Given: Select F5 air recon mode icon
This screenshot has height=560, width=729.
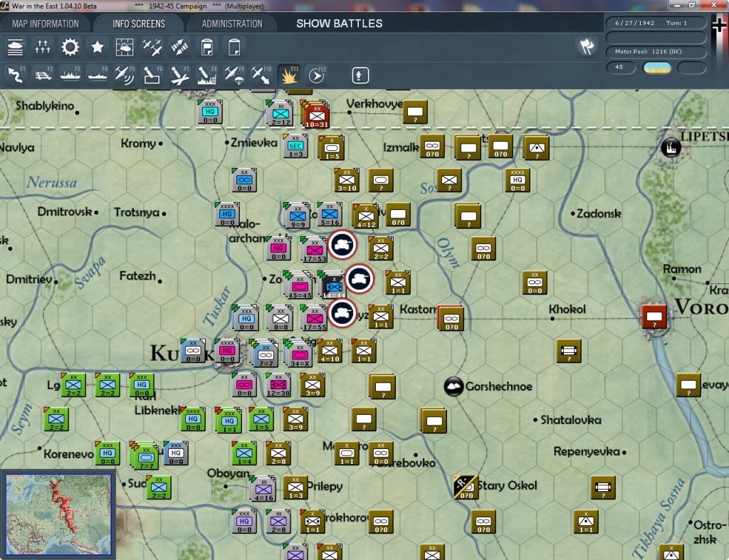Looking at the screenshot, I should coord(125,75).
